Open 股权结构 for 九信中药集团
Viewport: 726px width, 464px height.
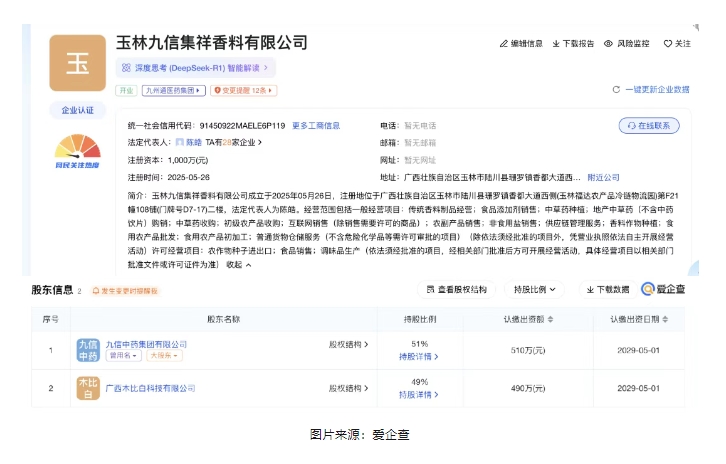click(x=348, y=345)
